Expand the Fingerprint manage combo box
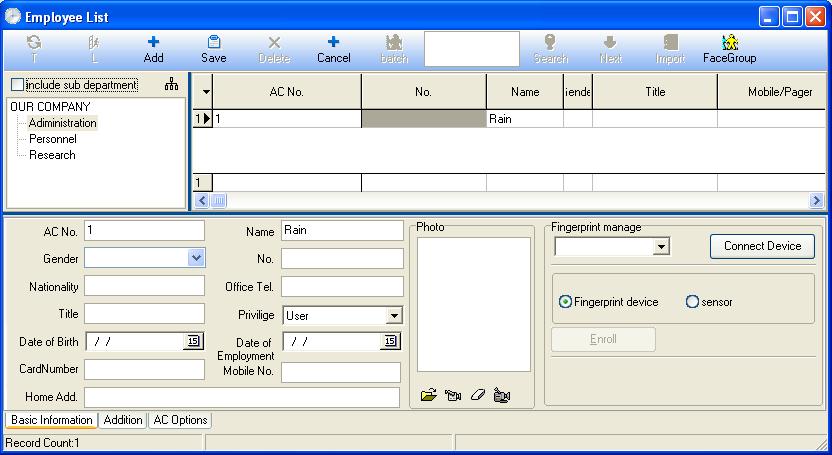The width and height of the screenshot is (832, 455). coord(661,247)
